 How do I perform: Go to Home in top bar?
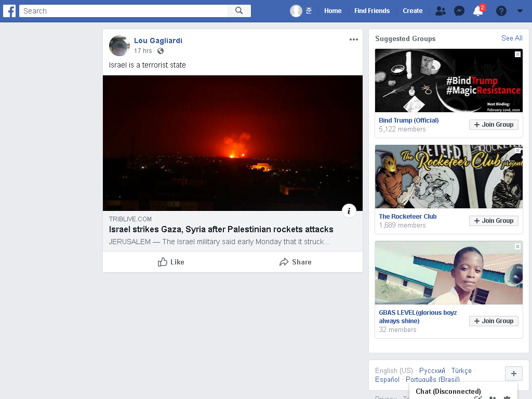pos(332,11)
